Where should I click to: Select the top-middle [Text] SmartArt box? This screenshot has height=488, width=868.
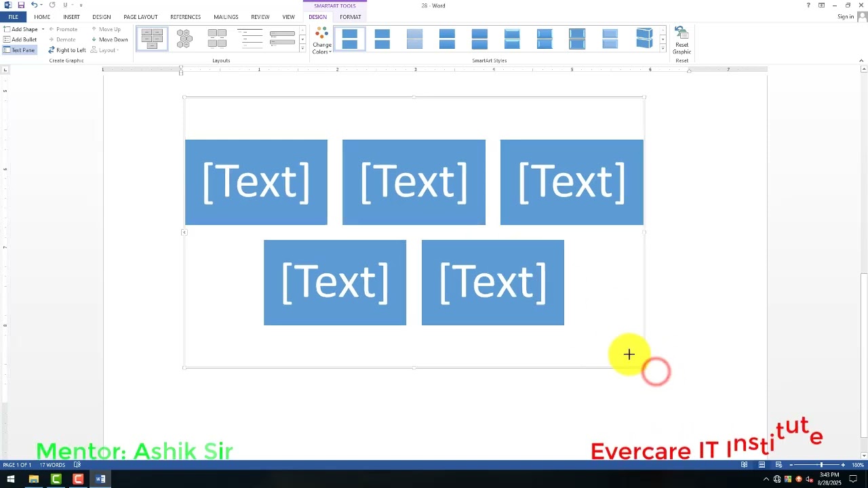pos(414,182)
